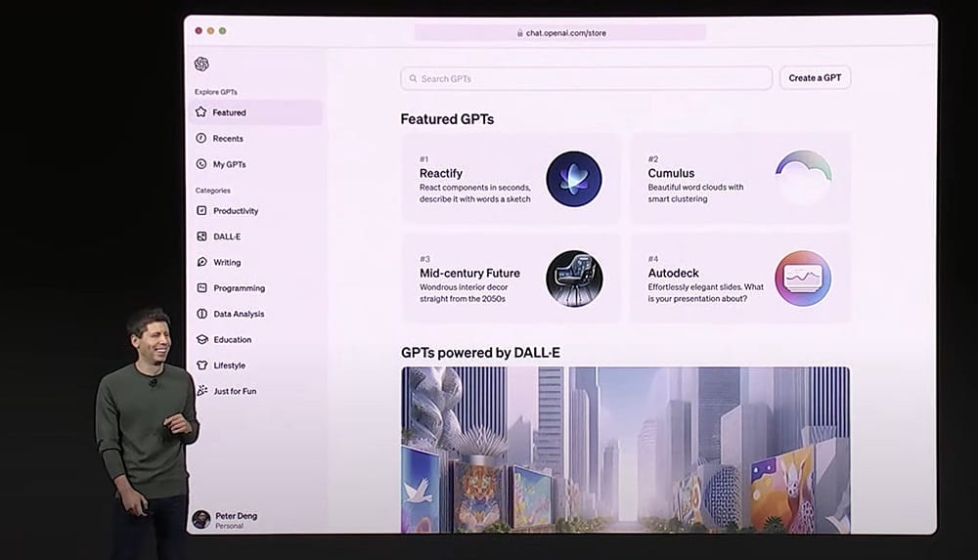Select the Mid-century Future chair icon

pyautogui.click(x=573, y=279)
